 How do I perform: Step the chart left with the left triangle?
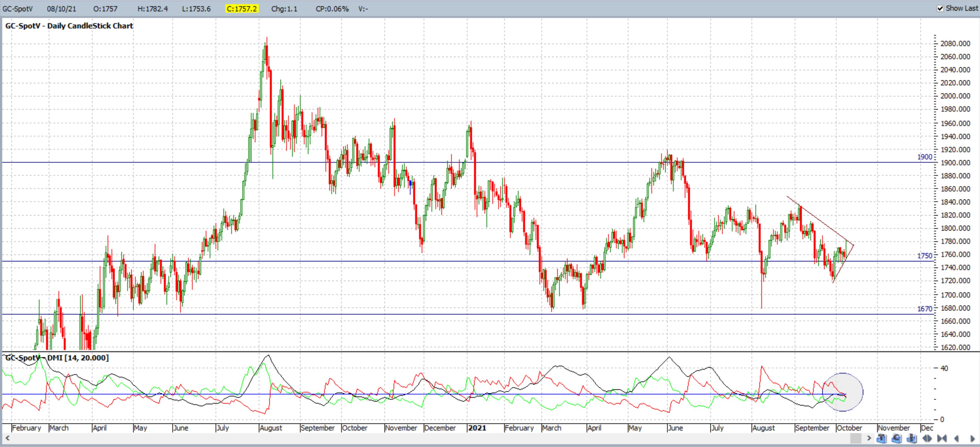(x=956, y=438)
